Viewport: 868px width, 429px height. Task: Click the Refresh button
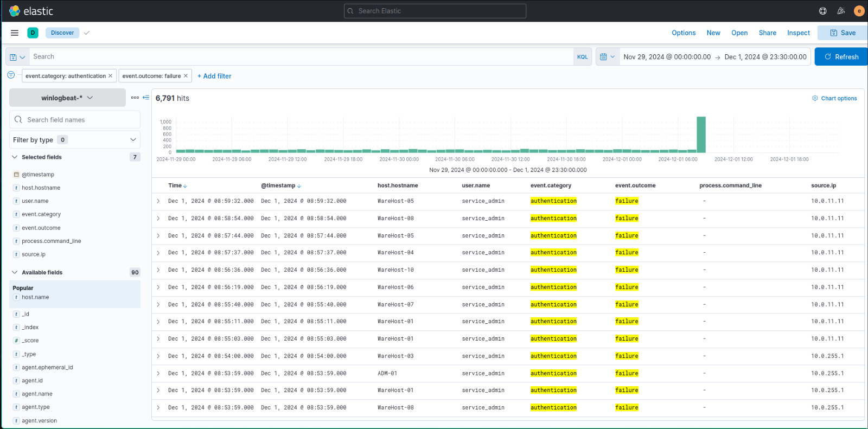coord(841,57)
